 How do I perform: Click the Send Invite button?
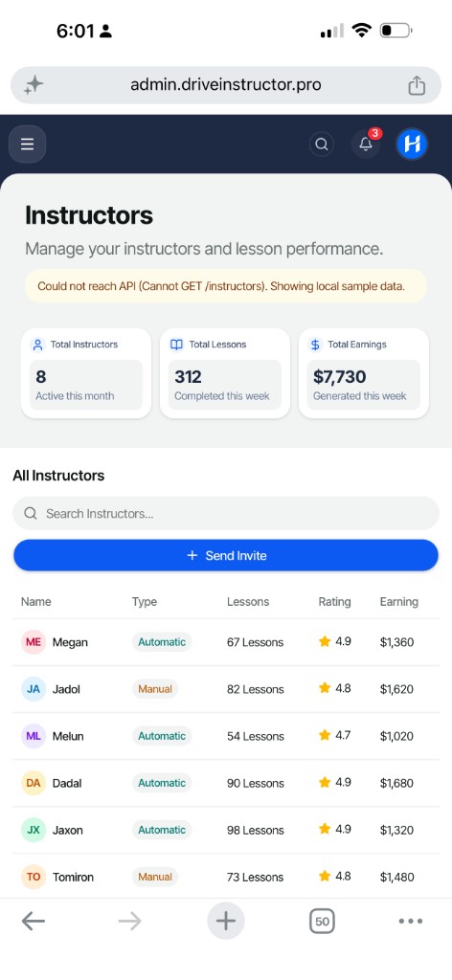226,555
